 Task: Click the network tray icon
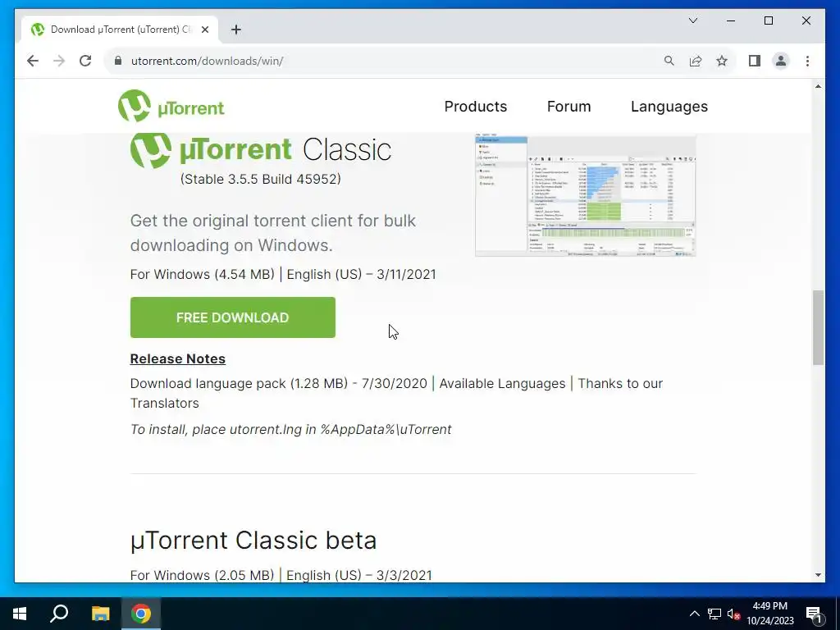pyautogui.click(x=714, y=614)
